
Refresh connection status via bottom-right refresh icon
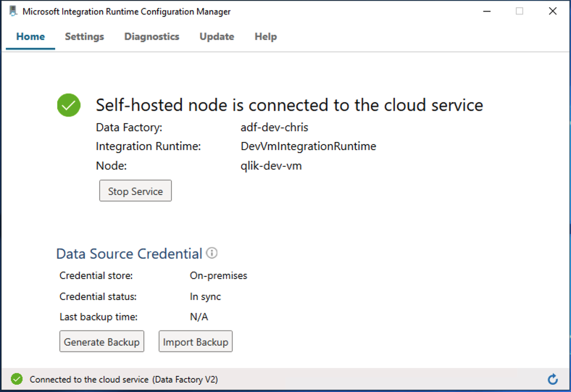tap(553, 379)
